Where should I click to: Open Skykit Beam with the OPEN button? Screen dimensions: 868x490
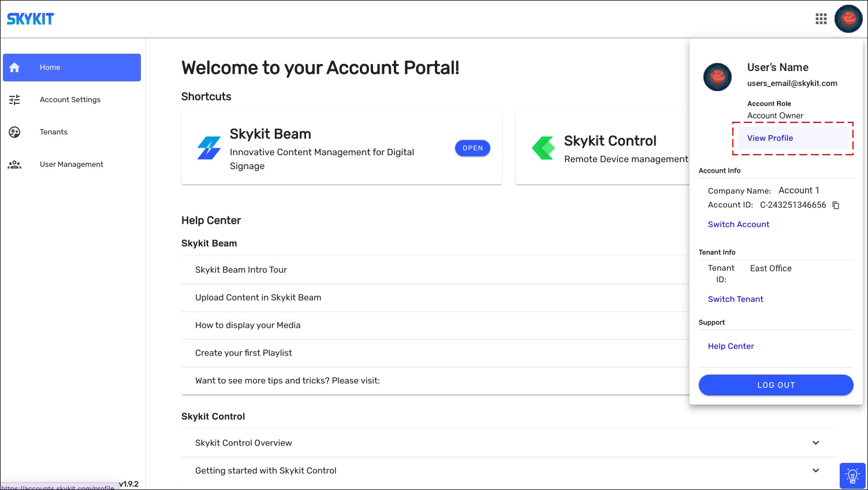[472, 148]
